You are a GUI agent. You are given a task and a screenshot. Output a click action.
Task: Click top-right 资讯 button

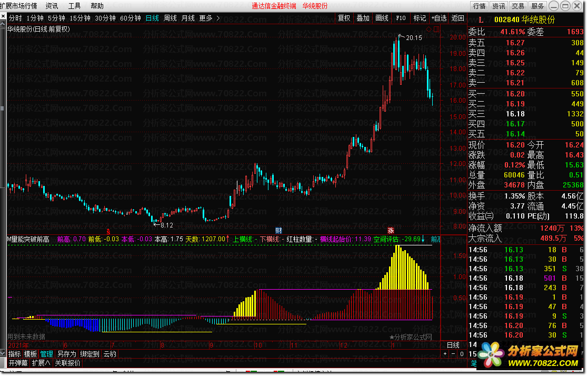pyautogui.click(x=499, y=6)
